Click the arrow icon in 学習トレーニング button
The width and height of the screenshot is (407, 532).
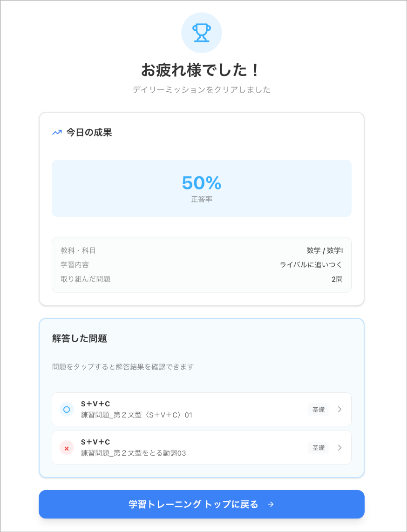(x=271, y=505)
